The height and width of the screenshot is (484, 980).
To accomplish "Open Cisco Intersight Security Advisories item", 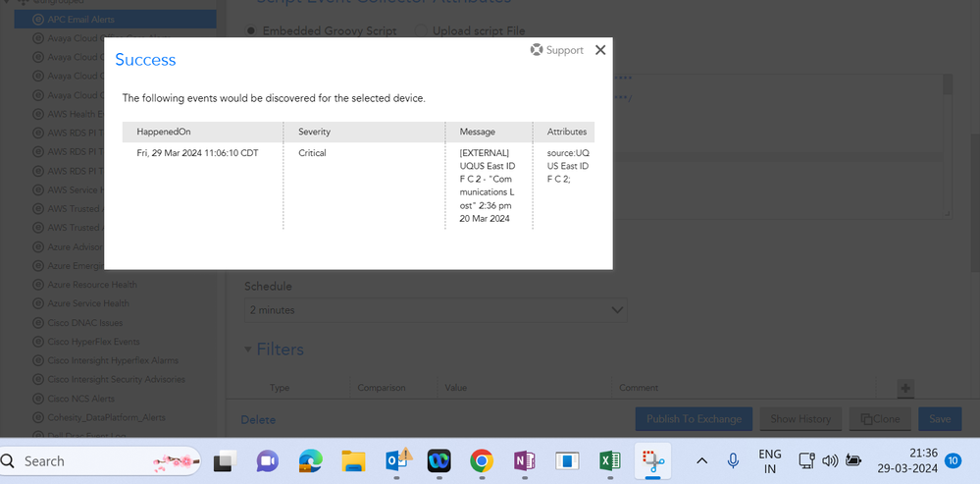I will tap(117, 379).
